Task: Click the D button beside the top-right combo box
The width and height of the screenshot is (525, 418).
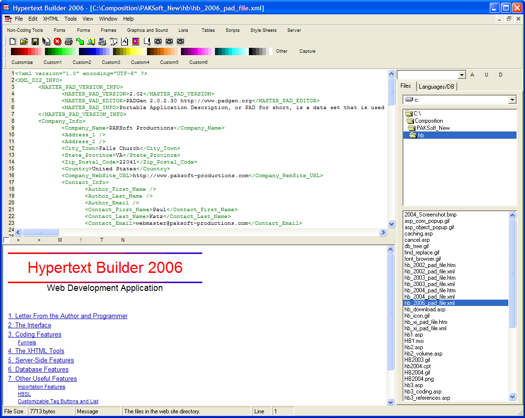Action: click(x=501, y=75)
